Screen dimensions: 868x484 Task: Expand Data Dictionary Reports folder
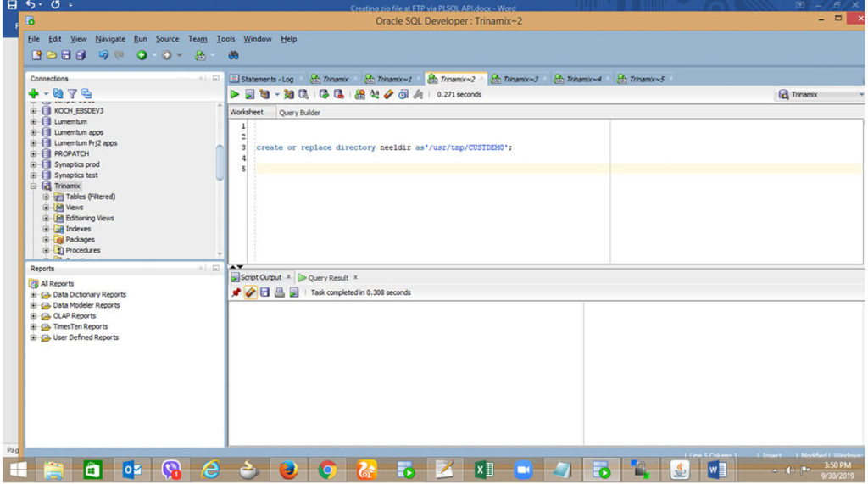point(33,295)
